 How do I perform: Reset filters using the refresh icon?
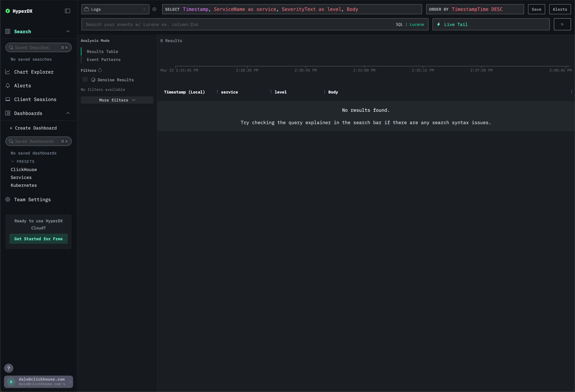tap(100, 70)
